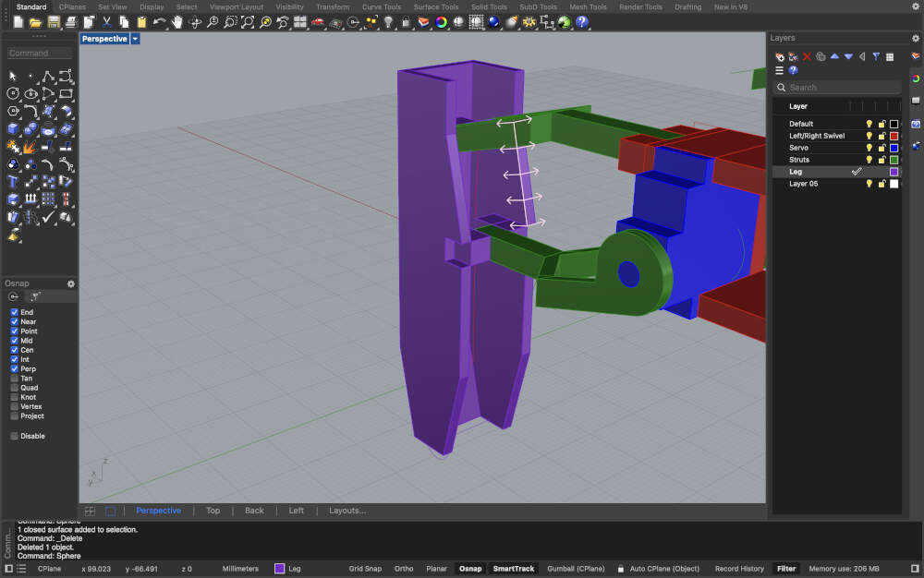This screenshot has height=578, width=924.
Task: Click the Explode tool icon
Action: [x=30, y=147]
